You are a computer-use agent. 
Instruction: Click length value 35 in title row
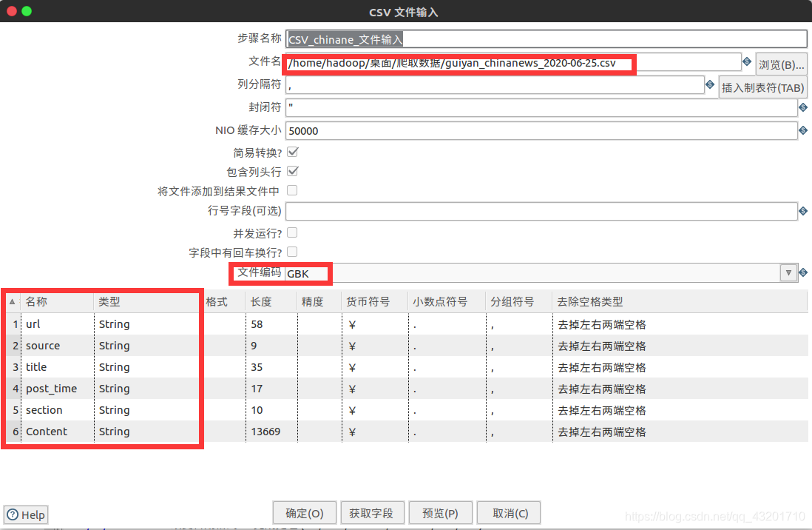pos(271,367)
